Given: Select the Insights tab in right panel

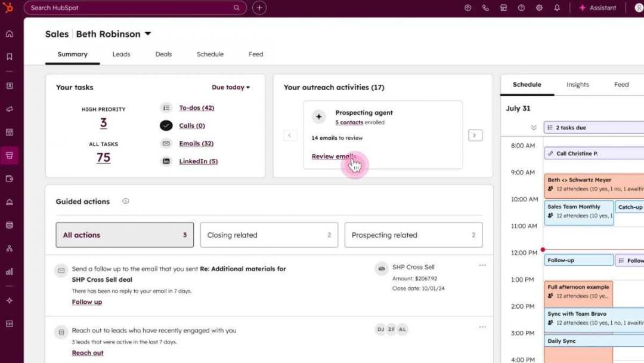Looking at the screenshot, I should [x=577, y=84].
